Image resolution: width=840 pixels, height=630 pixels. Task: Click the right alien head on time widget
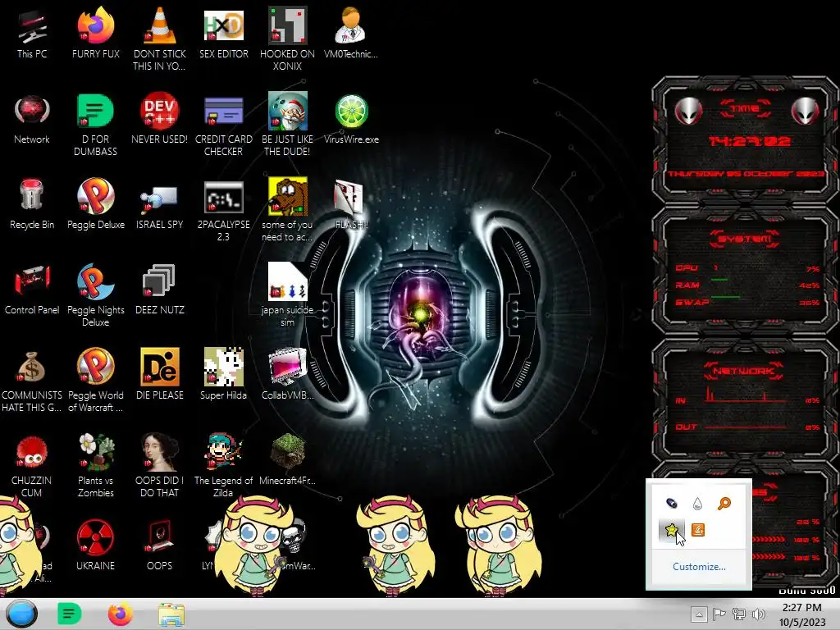(x=805, y=112)
